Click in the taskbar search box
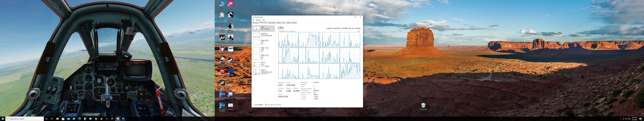Screen dimensions: 644x121 click(x=24, y=119)
